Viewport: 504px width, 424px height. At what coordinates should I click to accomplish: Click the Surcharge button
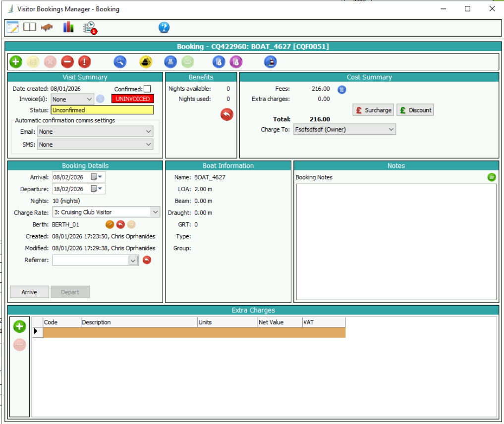point(373,110)
